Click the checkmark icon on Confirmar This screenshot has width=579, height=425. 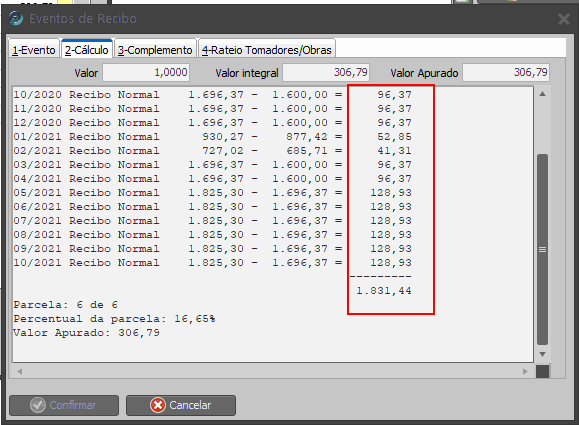[x=38, y=405]
